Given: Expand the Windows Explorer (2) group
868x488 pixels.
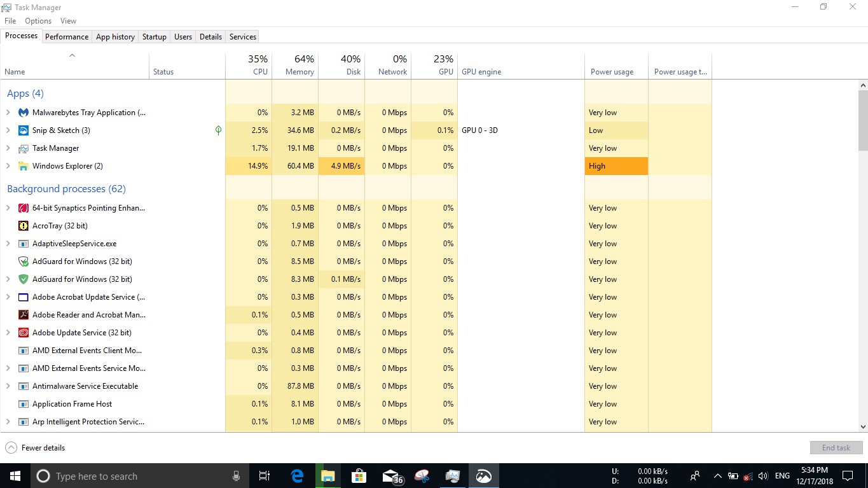Looking at the screenshot, I should 8,166.
